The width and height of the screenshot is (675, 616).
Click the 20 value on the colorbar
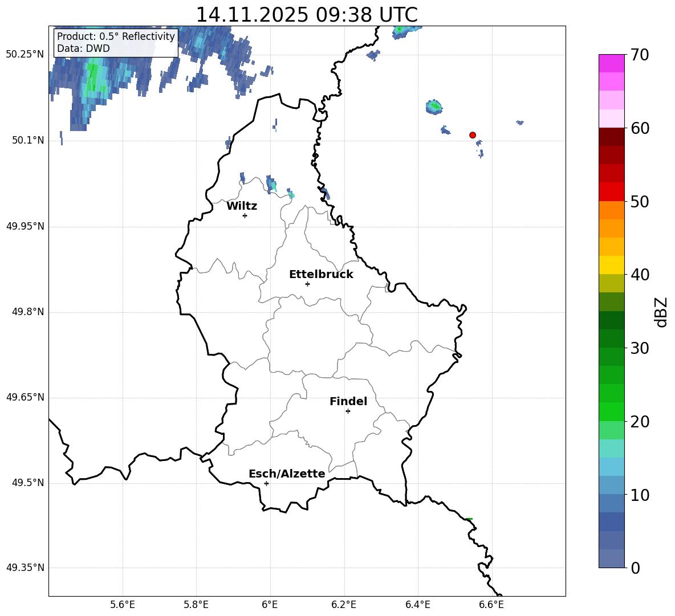pos(640,421)
